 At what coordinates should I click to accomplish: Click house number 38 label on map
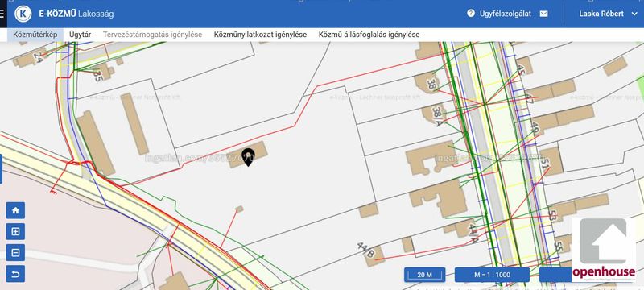[432, 85]
